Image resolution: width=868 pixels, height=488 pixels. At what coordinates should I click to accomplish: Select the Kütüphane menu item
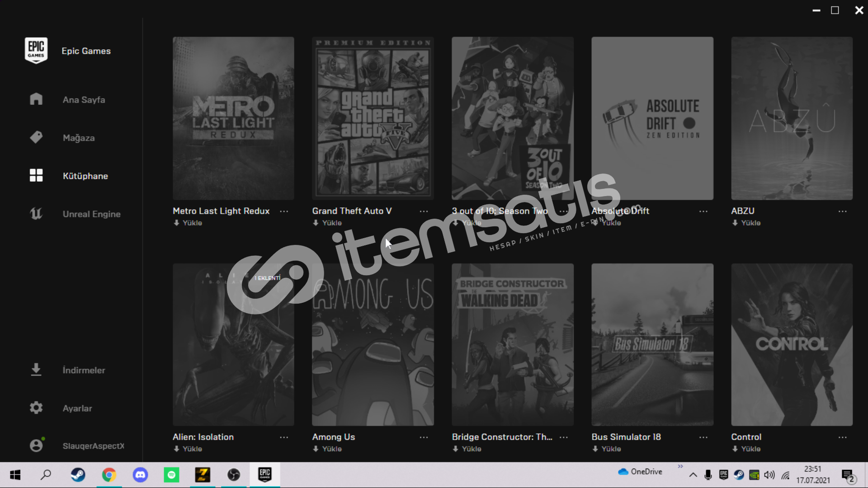pyautogui.click(x=85, y=176)
